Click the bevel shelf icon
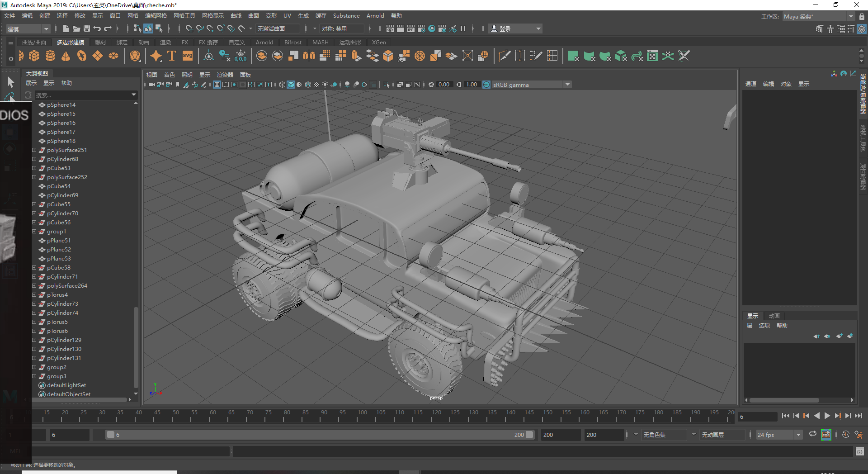This screenshot has height=474, width=868. point(388,56)
